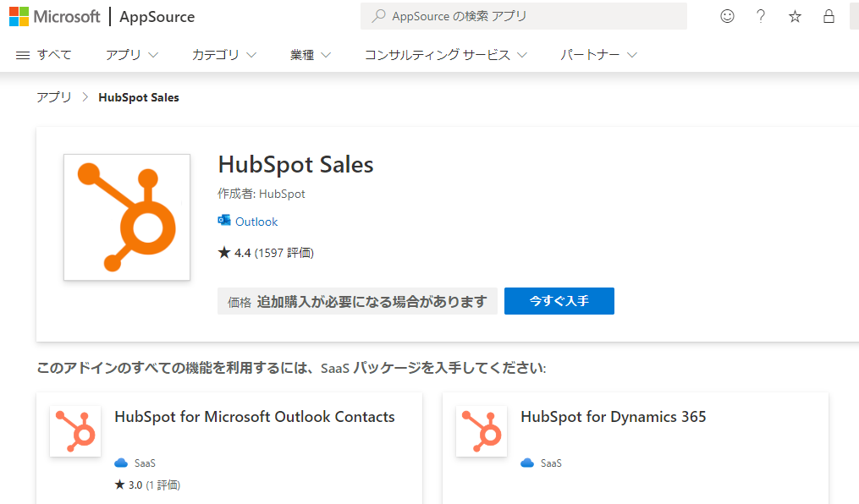Open the Outlook product link
Screen dimensions: 859x504
point(256,222)
